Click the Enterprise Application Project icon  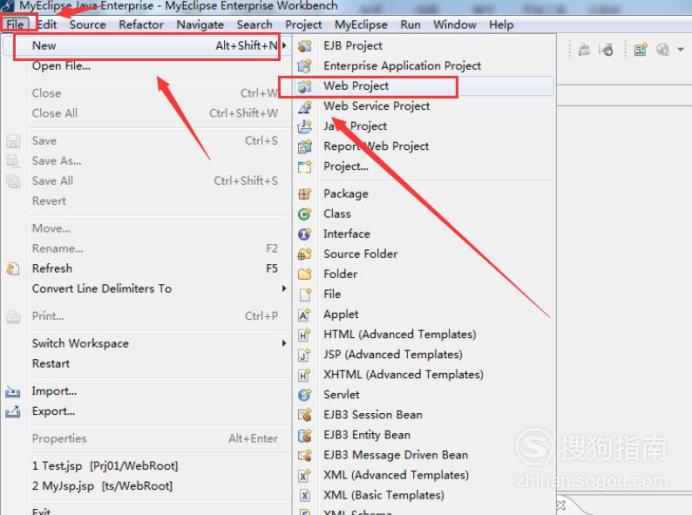pyautogui.click(x=305, y=66)
